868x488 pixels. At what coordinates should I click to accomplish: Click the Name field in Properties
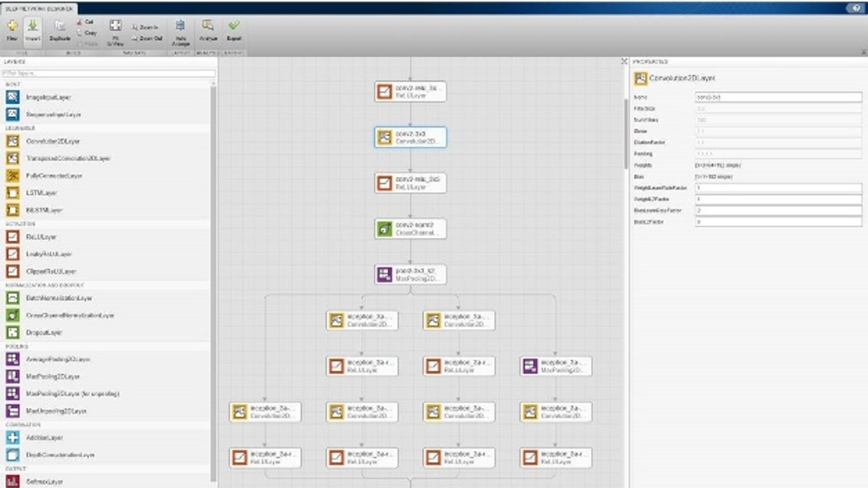pos(779,97)
